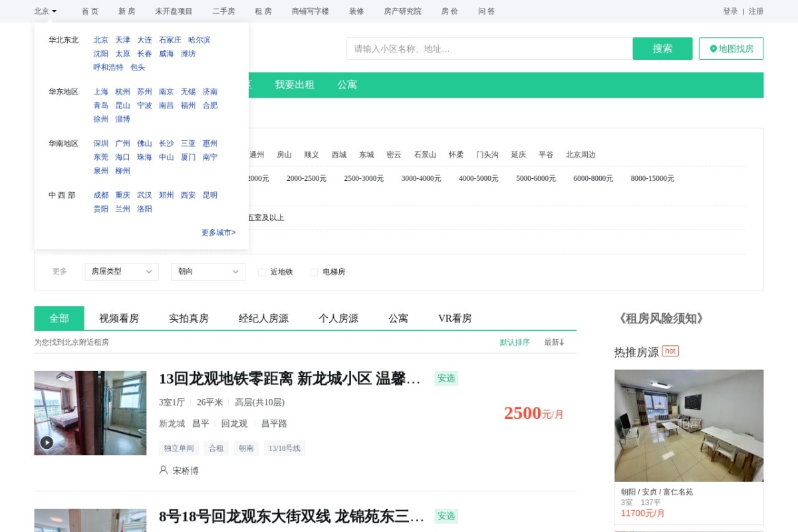The image size is (798, 532).
Task: Choose 深圳 in city list
Action: pyautogui.click(x=100, y=144)
